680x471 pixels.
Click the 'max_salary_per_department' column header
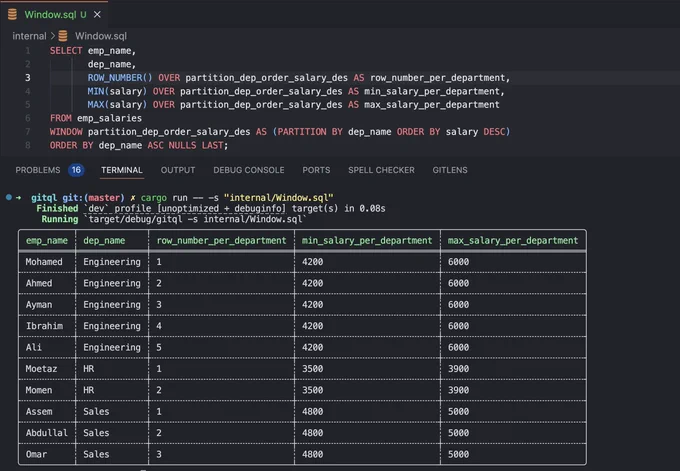coord(513,240)
